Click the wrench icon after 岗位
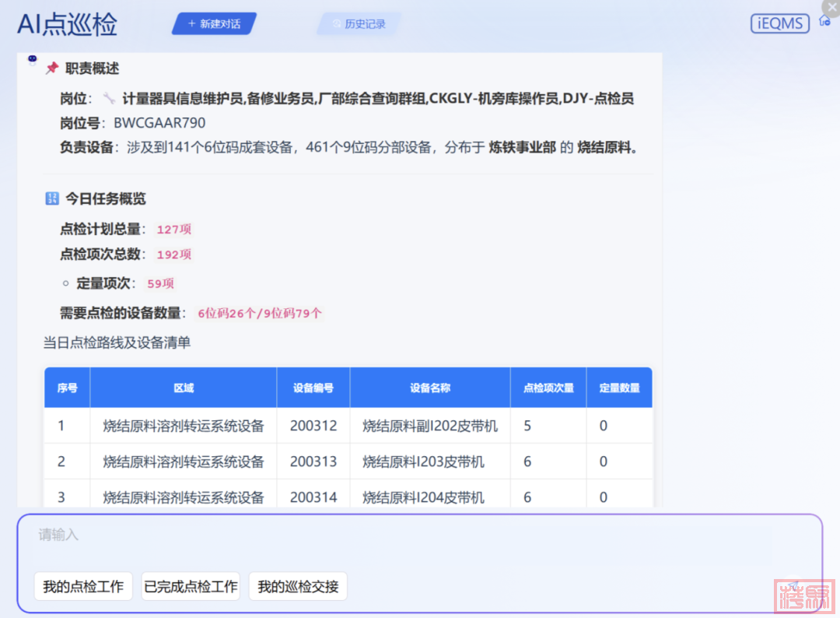 109,99
